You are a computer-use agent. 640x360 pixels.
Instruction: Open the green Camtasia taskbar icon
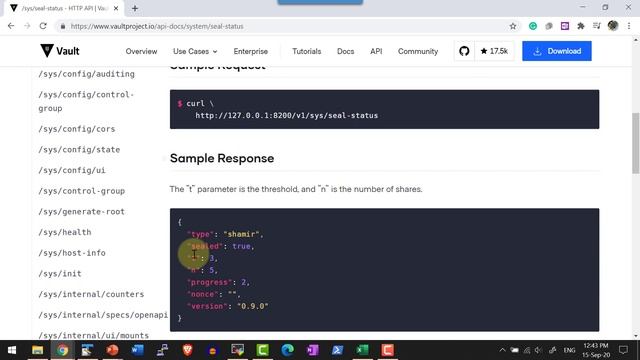pos(262,350)
